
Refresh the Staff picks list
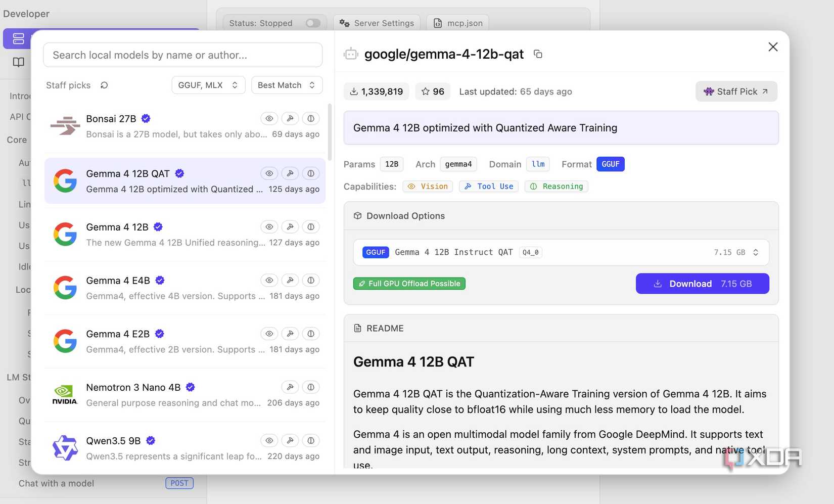pos(104,85)
